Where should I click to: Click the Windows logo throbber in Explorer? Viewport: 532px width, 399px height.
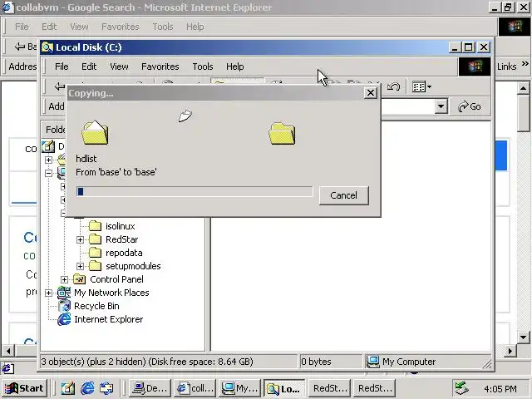click(475, 66)
